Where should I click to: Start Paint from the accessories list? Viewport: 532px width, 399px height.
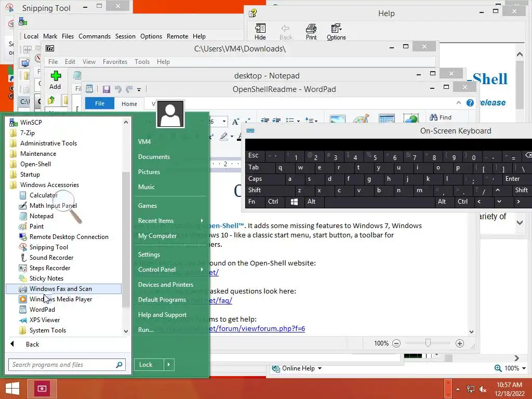[36, 227]
